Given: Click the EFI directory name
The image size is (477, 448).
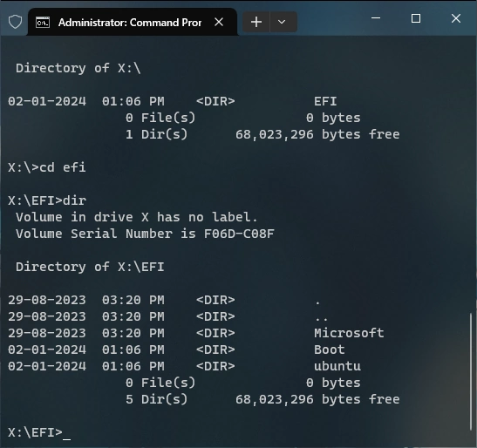Looking at the screenshot, I should 325,101.
